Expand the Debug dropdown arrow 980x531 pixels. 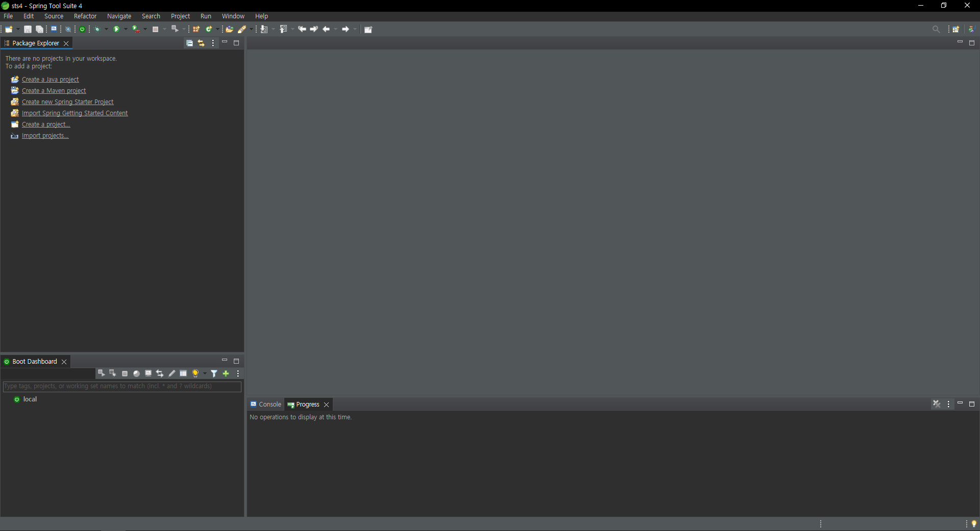(x=106, y=29)
